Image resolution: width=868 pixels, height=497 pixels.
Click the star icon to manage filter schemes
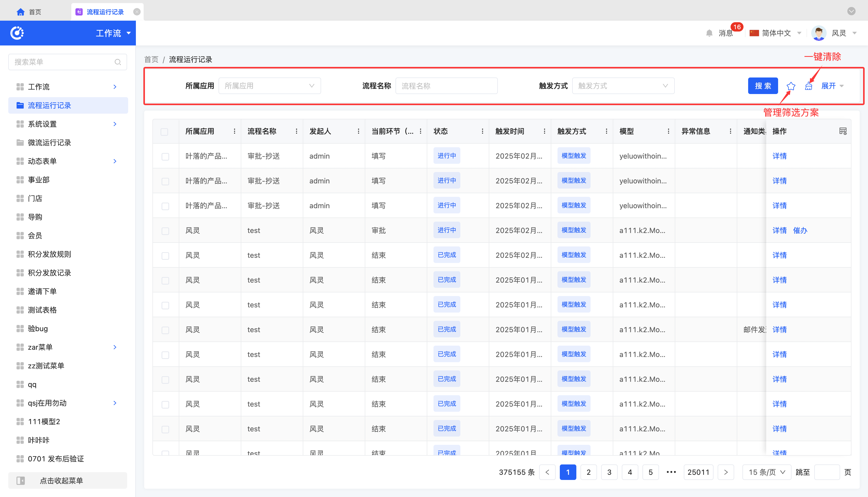point(791,86)
